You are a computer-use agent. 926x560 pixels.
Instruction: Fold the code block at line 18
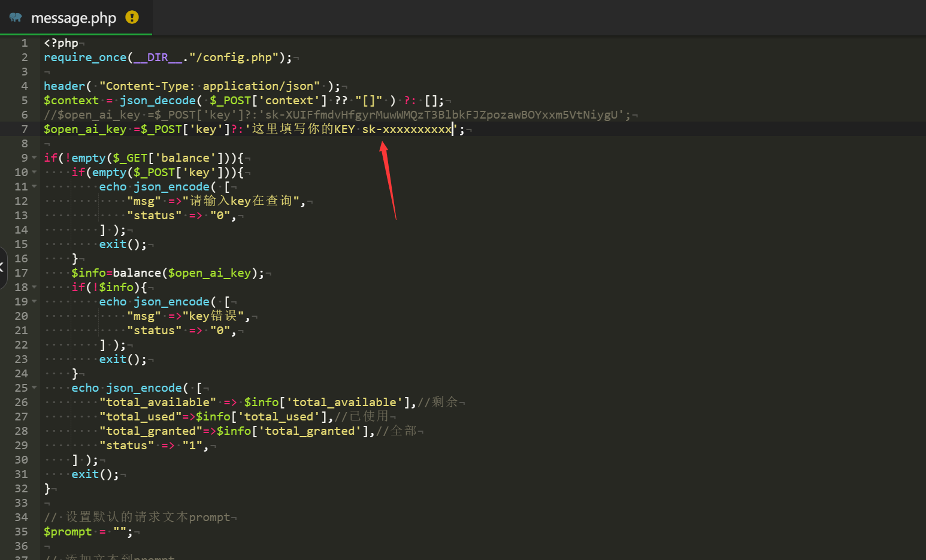pos(34,287)
